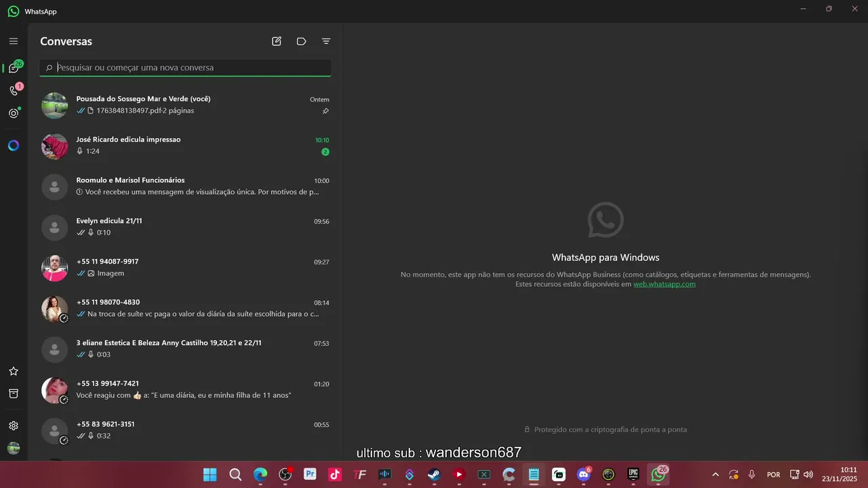Open Evelyn edicula 21/11 conversation
Viewport: 868px width, 488px height.
coord(185,227)
